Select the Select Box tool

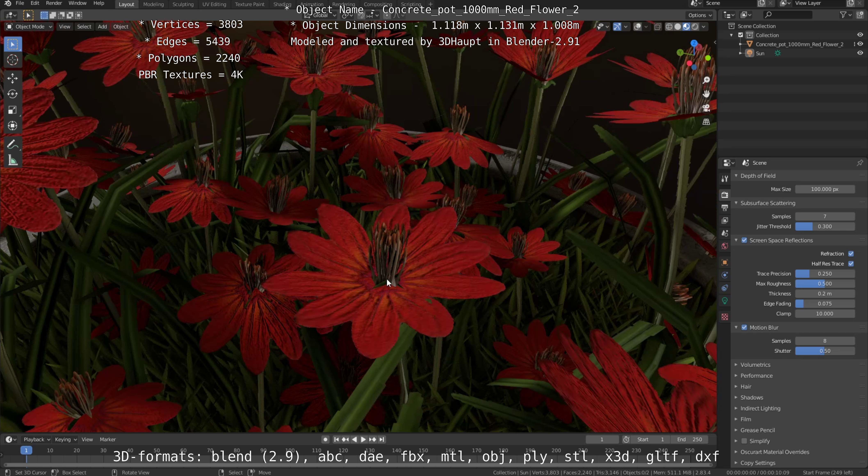tap(13, 44)
